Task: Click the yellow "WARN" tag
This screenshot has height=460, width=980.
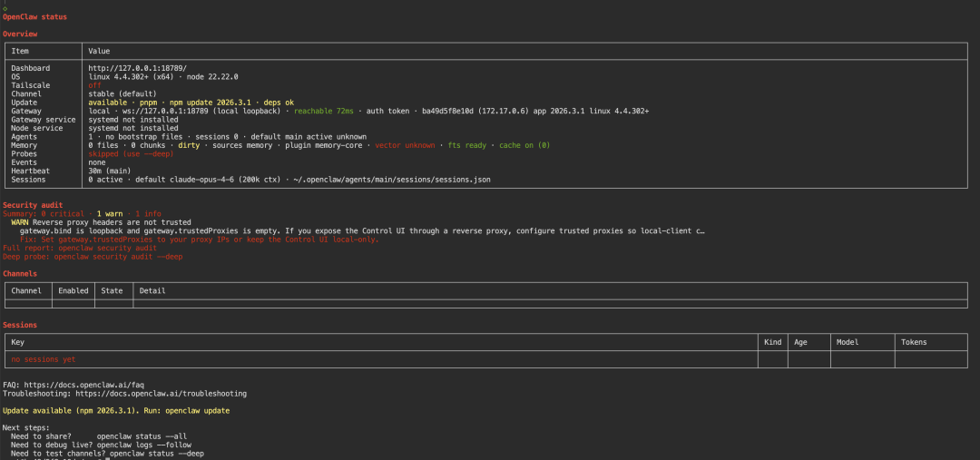Action: 20,222
